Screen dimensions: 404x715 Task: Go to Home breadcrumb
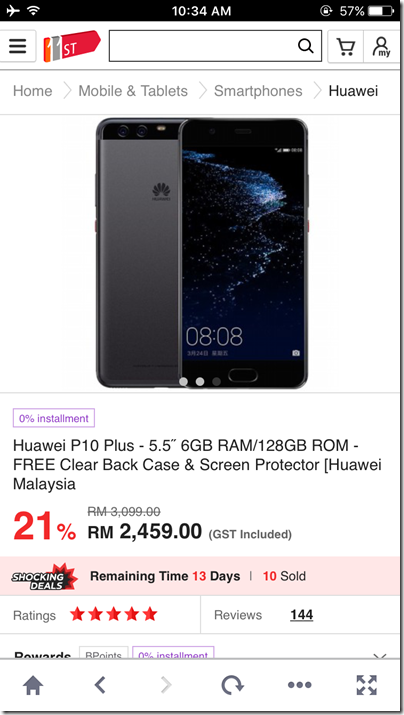click(33, 91)
